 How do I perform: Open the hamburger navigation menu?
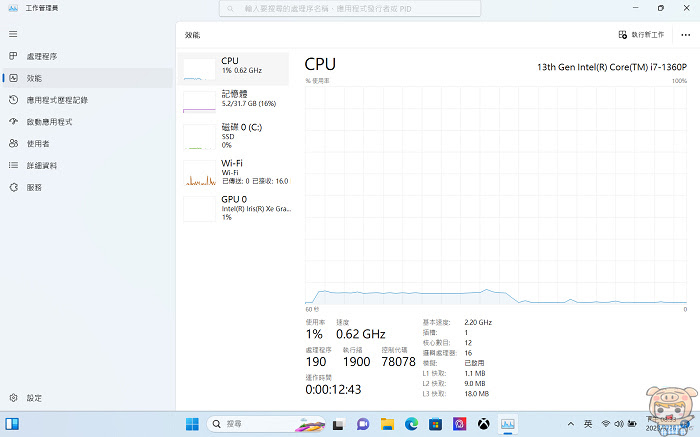tap(13, 34)
